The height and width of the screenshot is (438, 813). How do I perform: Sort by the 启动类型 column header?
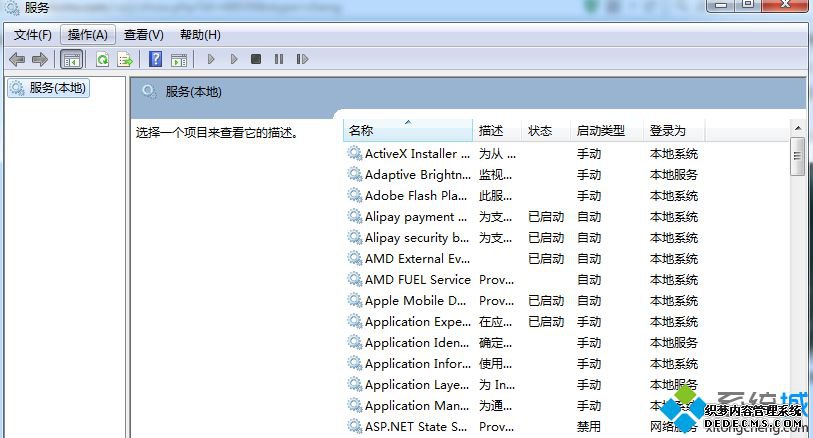(x=607, y=130)
